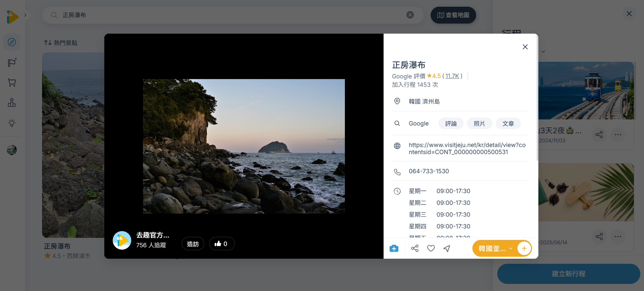
Task: Open the 文章 articles tab
Action: (x=508, y=123)
